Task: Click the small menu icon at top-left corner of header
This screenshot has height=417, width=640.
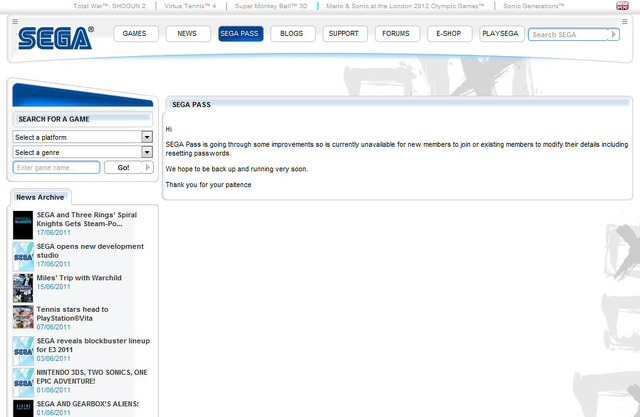Action: click(15, 21)
